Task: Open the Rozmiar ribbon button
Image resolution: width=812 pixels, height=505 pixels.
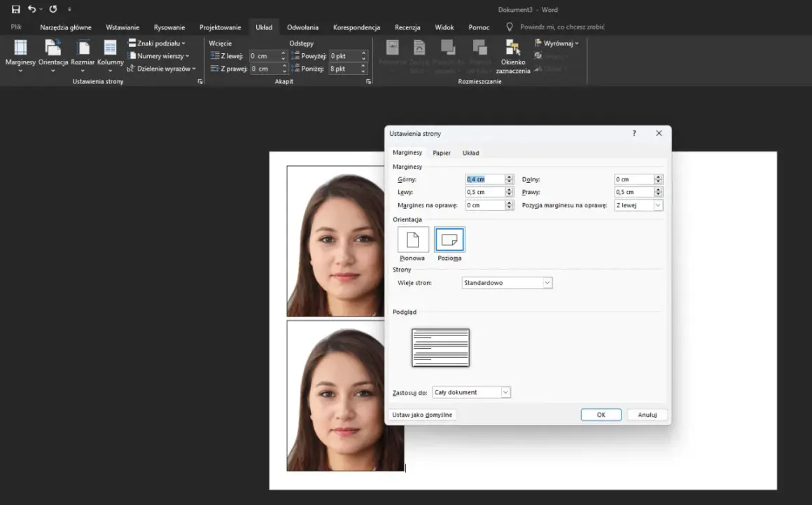Action: pos(83,56)
